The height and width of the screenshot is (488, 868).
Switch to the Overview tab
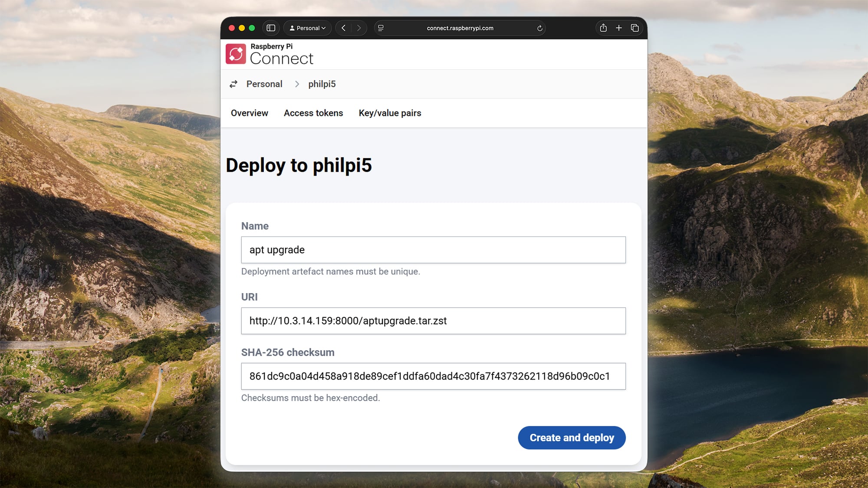249,113
